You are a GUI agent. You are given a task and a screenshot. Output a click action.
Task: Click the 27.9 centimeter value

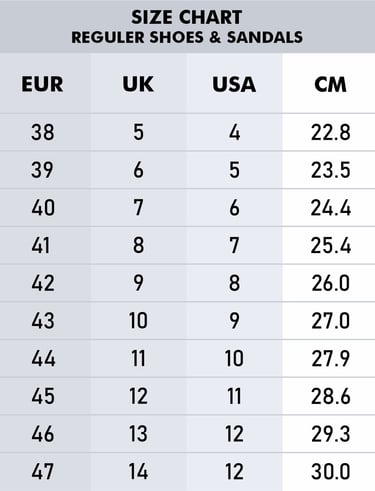tap(330, 358)
